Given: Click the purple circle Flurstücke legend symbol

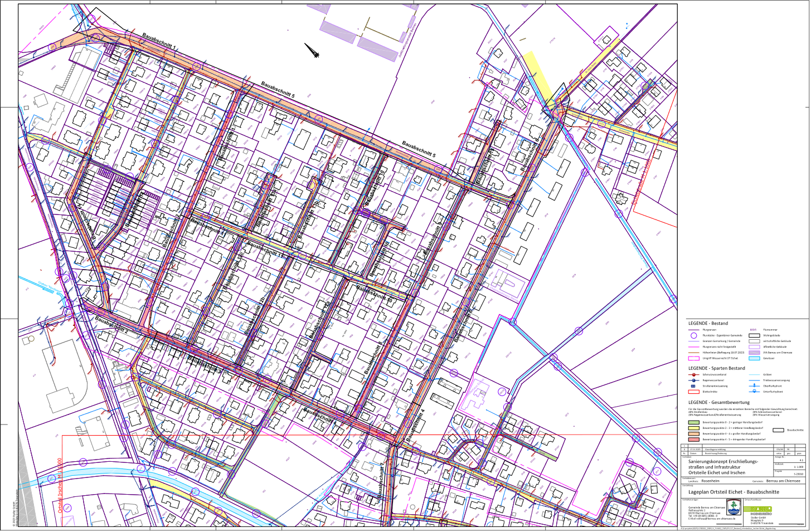Looking at the screenshot, I should tap(693, 335).
